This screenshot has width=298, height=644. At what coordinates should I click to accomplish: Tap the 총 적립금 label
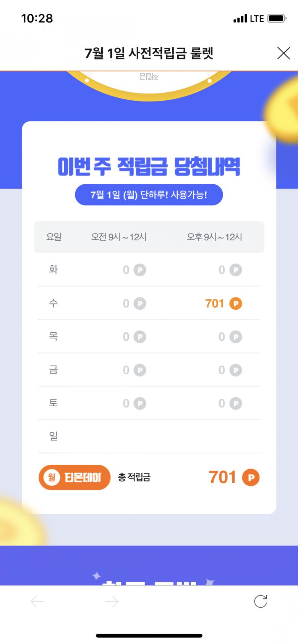pyautogui.click(x=134, y=477)
